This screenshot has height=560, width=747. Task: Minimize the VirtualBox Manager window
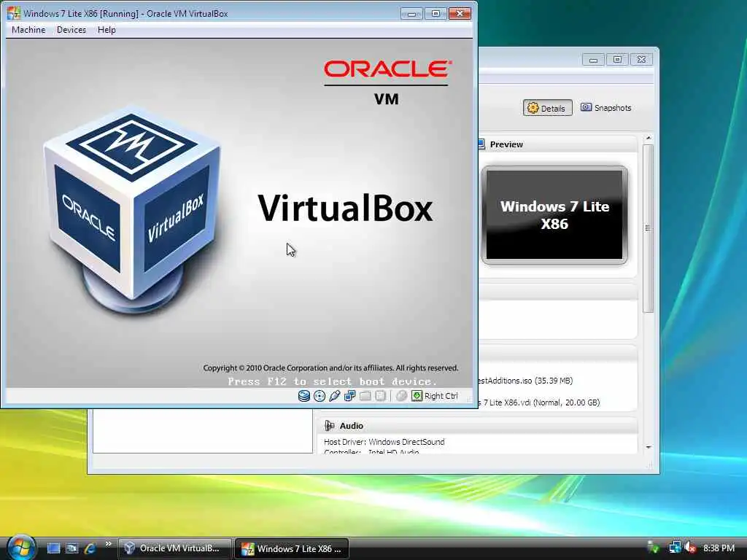coord(593,60)
